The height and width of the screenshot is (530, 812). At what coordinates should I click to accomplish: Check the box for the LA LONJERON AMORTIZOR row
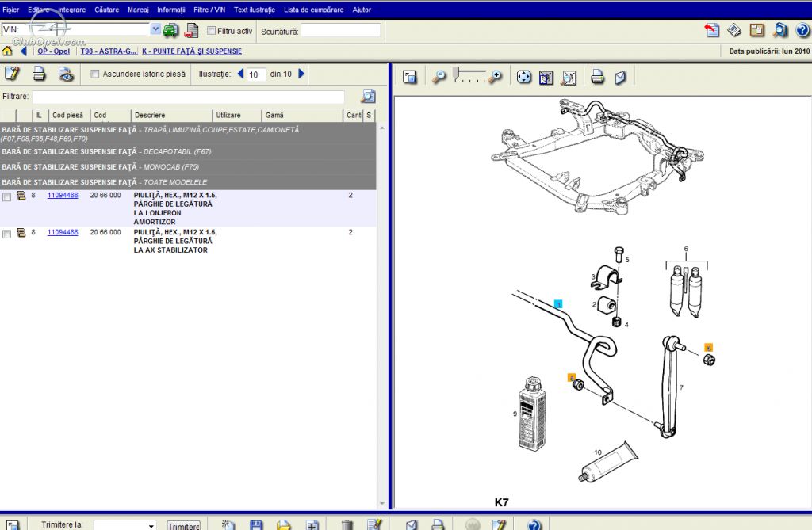point(6,197)
